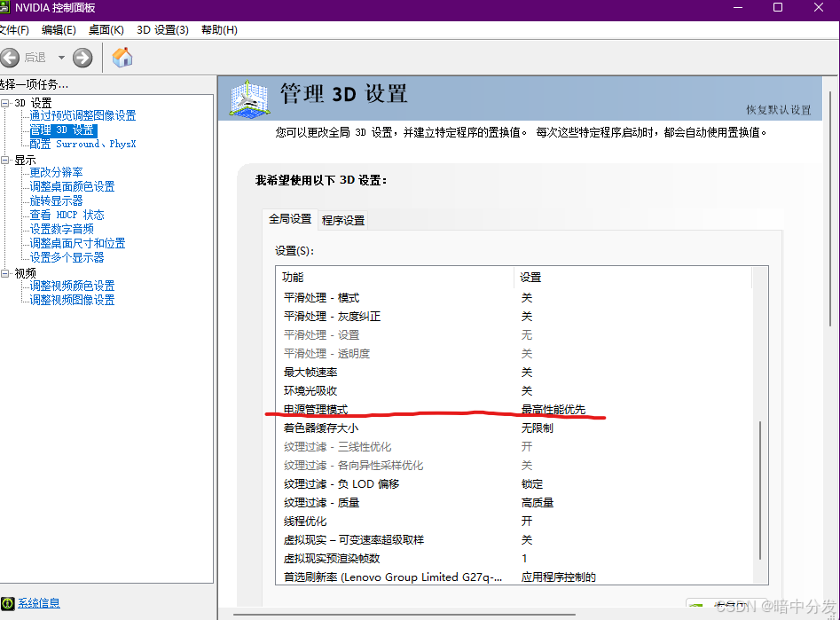
Task: Open 旋转显示器 task
Action: (56, 201)
